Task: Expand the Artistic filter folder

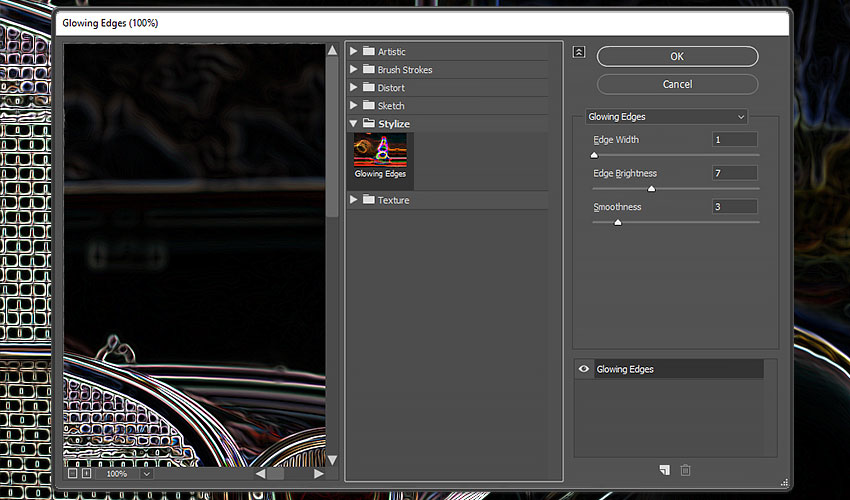Action: coord(353,52)
